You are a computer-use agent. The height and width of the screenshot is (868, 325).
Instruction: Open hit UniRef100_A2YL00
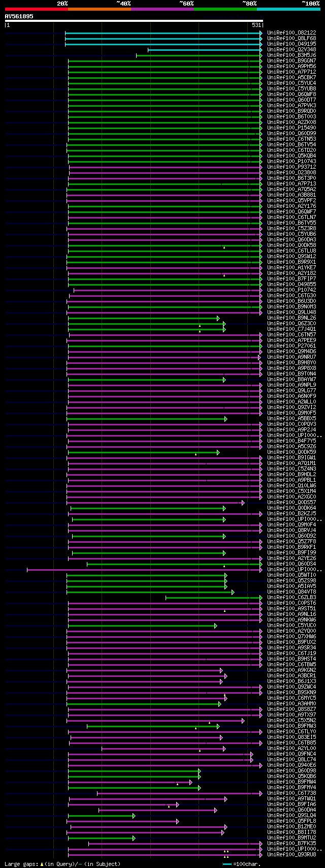tap(291, 748)
